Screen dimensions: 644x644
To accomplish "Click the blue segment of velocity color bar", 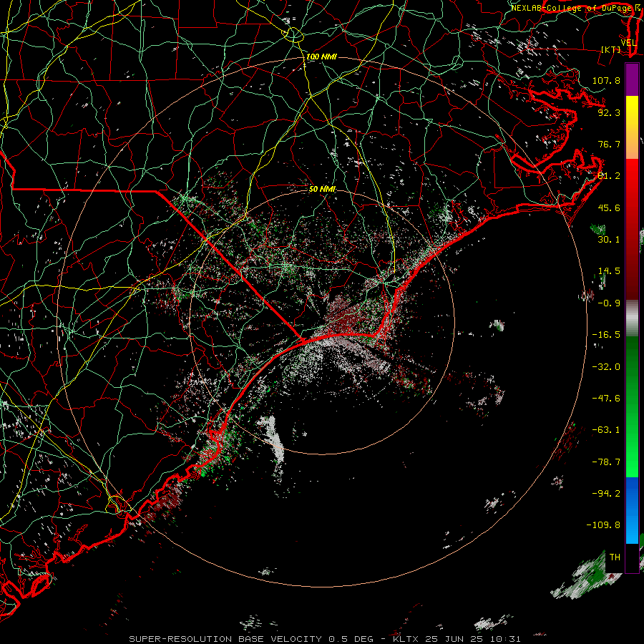I will coord(632,510).
